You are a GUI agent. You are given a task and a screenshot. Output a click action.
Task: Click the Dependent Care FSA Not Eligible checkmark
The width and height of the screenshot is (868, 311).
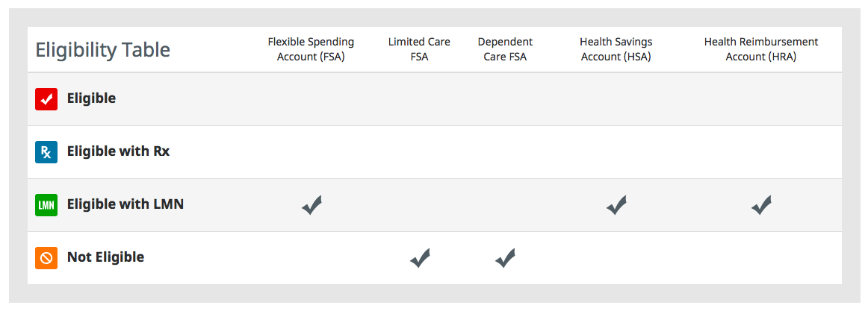click(x=505, y=258)
